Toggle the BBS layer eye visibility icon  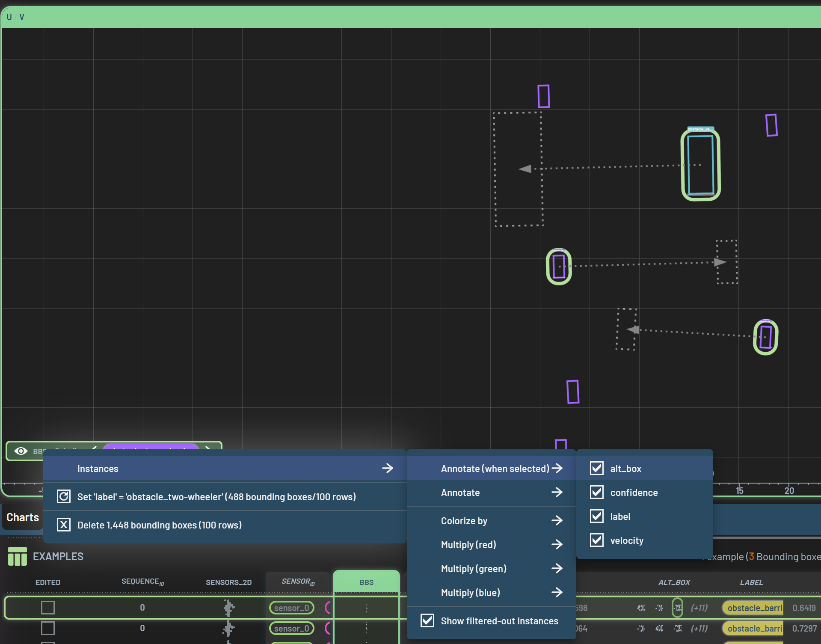(x=21, y=451)
